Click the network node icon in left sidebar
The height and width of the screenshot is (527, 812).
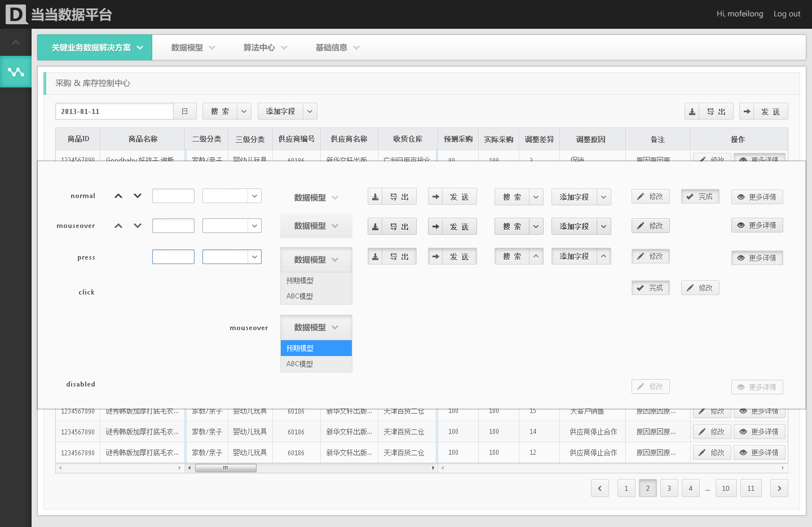click(16, 72)
